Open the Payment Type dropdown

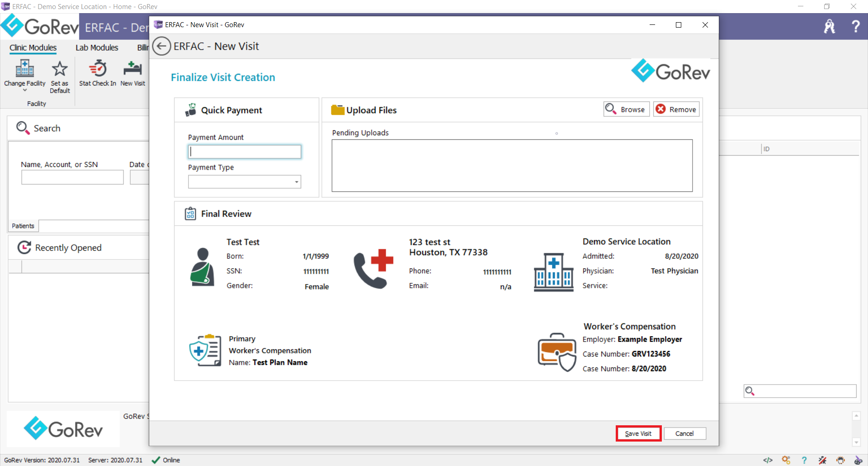[x=296, y=182]
